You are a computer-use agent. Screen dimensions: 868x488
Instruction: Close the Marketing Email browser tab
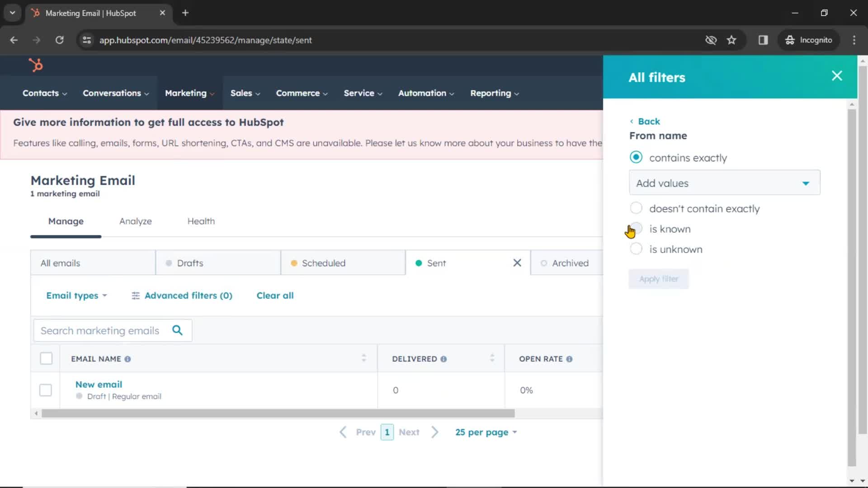(162, 13)
